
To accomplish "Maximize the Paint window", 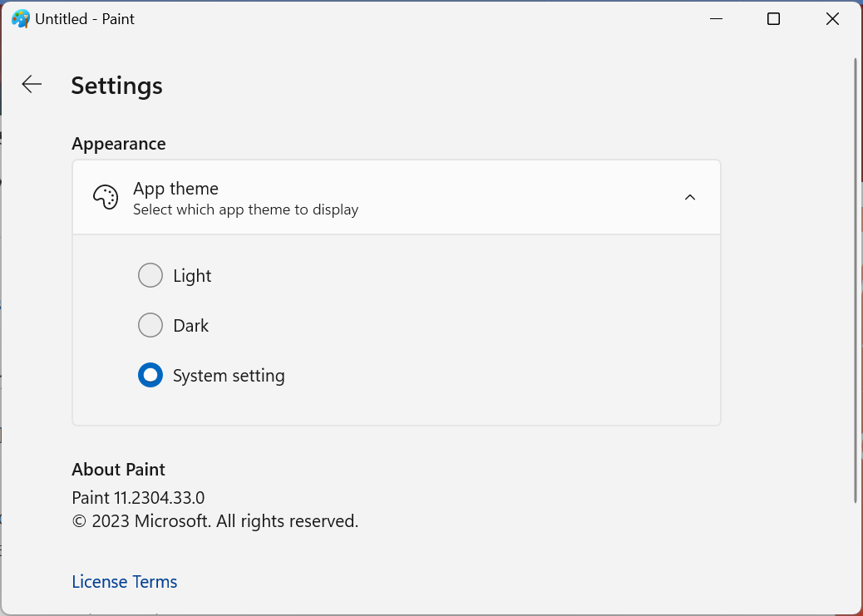I will 773,18.
